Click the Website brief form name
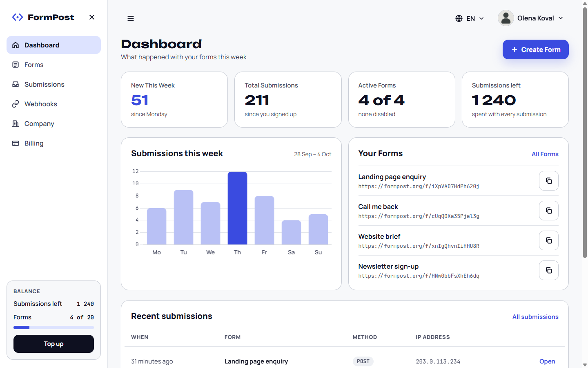The height and width of the screenshot is (368, 588). [379, 236]
